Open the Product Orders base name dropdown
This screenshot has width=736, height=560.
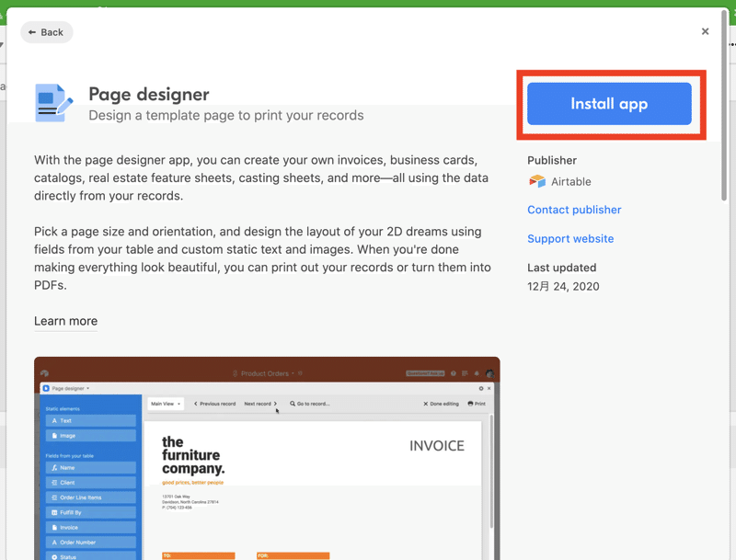[293, 374]
